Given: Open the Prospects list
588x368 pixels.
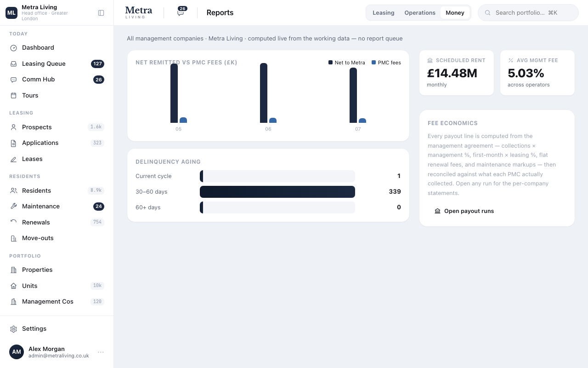Looking at the screenshot, I should 57,127.
